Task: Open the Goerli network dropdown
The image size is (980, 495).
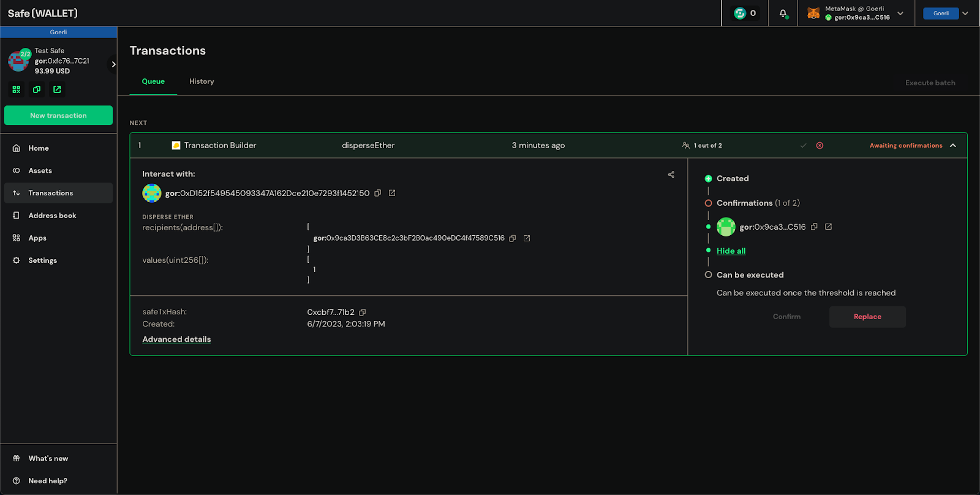Action: point(946,13)
